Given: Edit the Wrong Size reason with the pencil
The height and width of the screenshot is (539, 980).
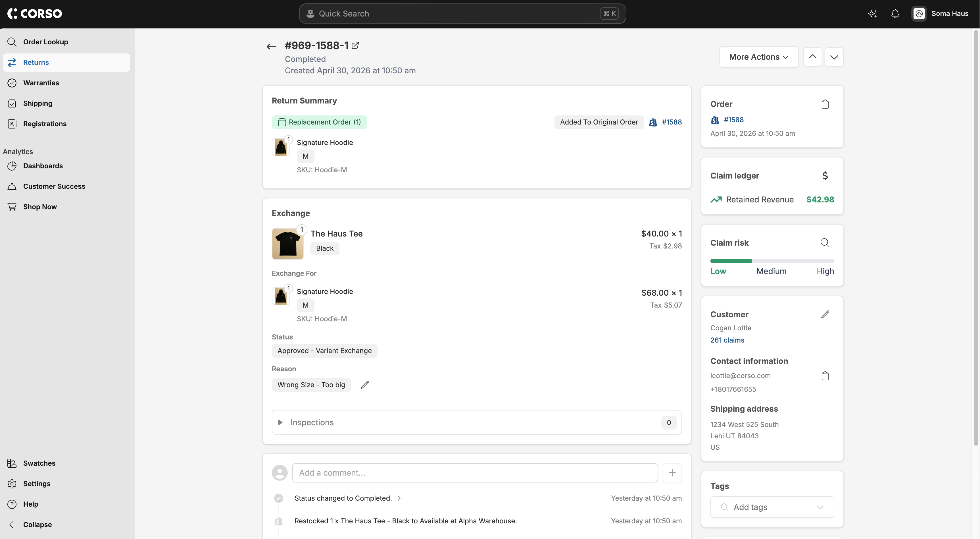Looking at the screenshot, I should tap(364, 385).
